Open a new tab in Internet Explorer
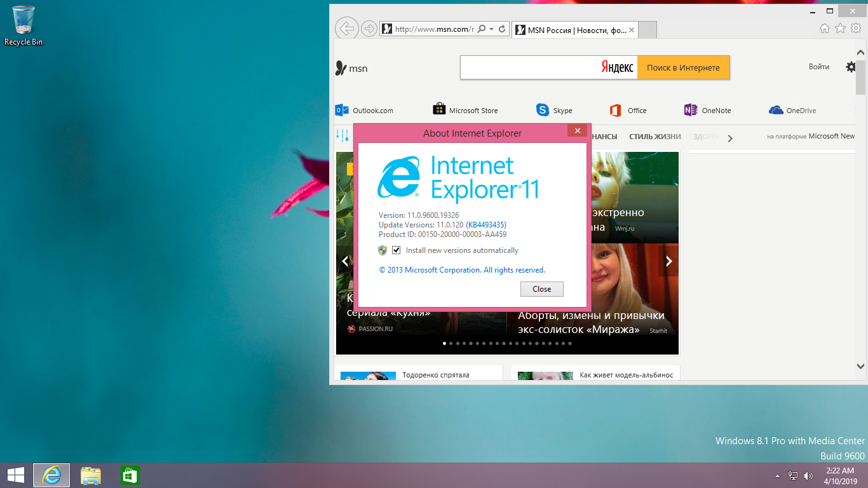Image resolution: width=868 pixels, height=488 pixels. pos(647,30)
